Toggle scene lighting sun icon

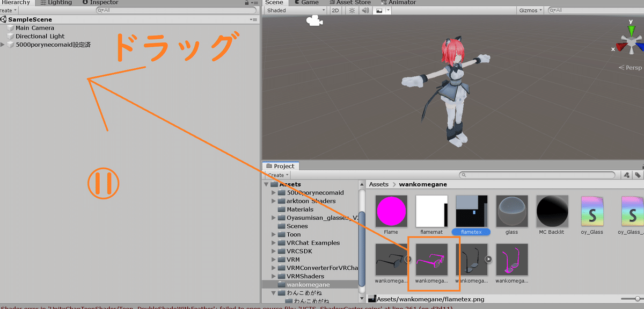(352, 10)
